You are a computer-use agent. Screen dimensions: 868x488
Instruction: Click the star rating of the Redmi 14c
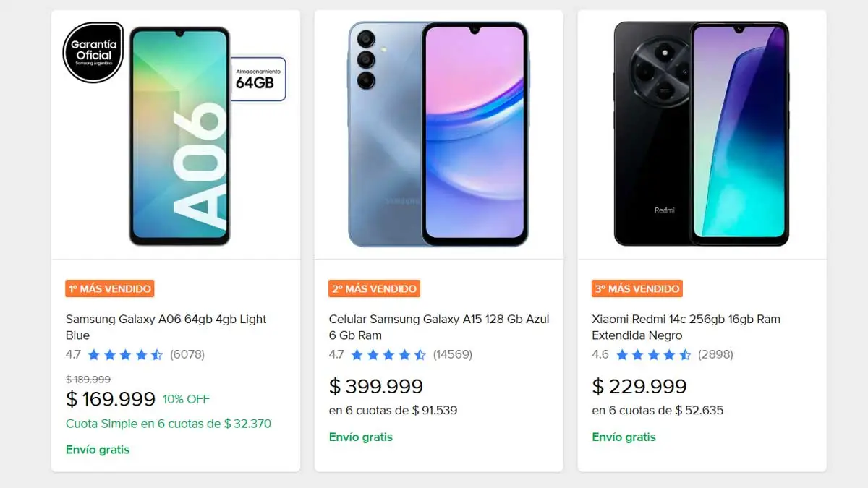(x=652, y=354)
